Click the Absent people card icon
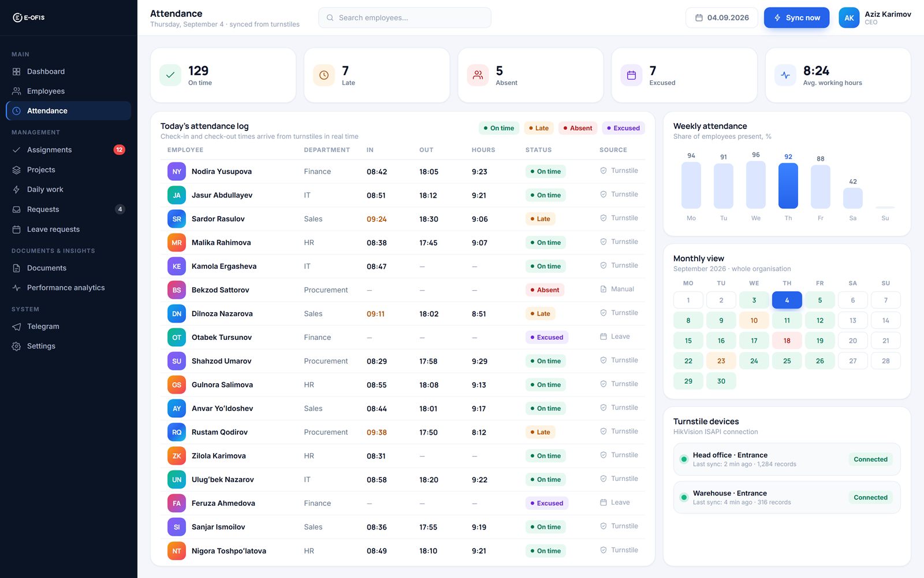The width and height of the screenshot is (924, 578). pyautogui.click(x=478, y=75)
